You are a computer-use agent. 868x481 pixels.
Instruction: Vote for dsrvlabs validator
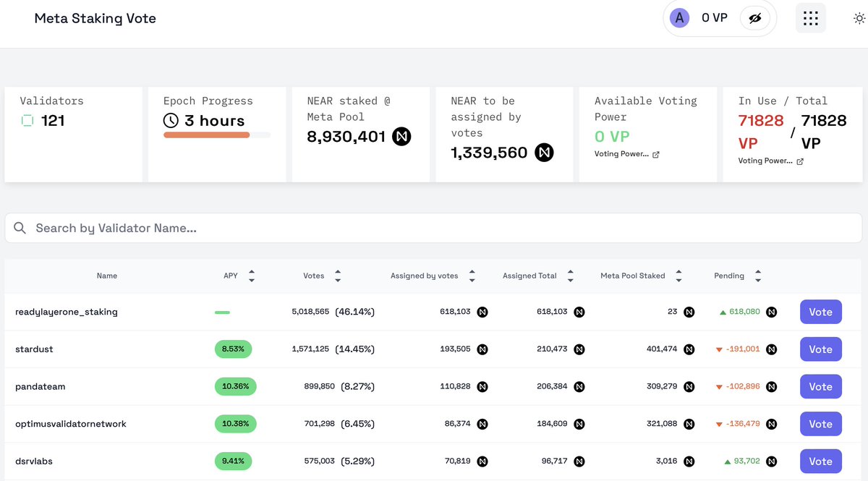click(x=821, y=461)
